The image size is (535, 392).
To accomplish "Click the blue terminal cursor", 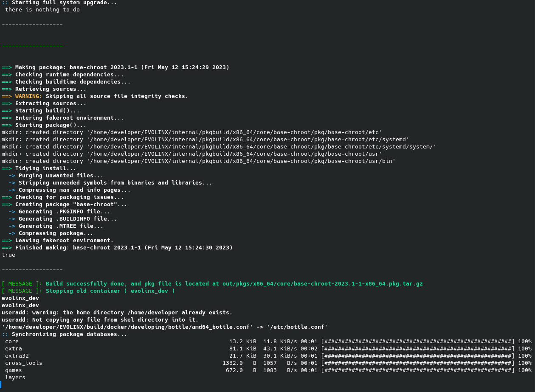I will 1,384.
